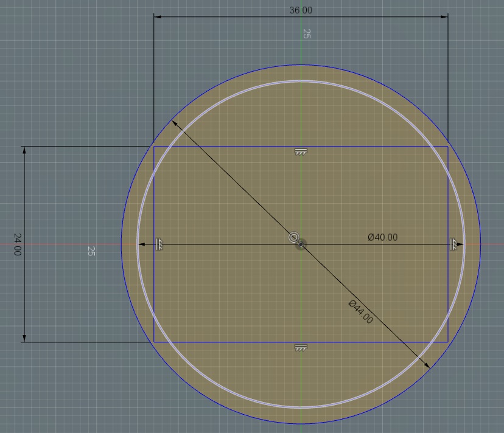Click the 25 grid label on the vertical axis

(x=306, y=34)
